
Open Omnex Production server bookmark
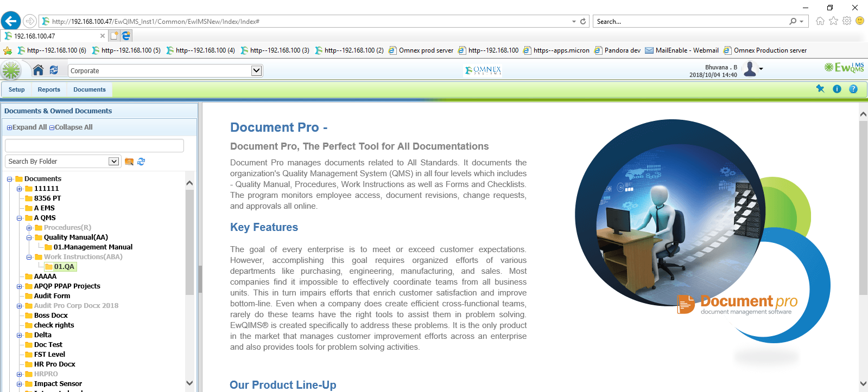765,50
